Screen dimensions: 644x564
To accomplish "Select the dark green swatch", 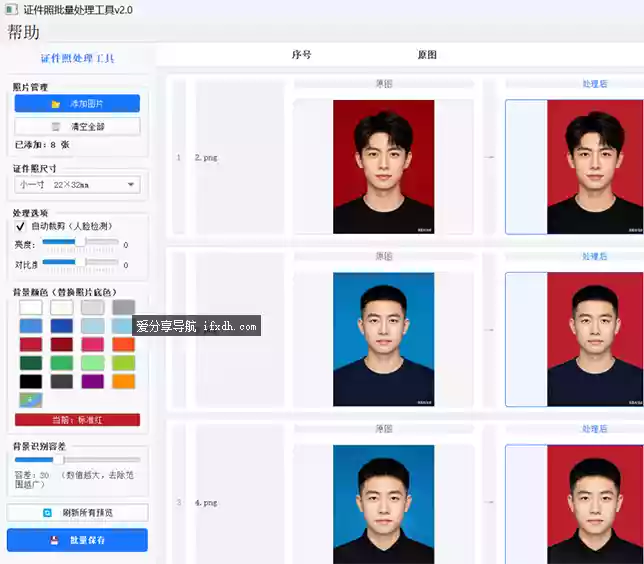I will point(31,363).
